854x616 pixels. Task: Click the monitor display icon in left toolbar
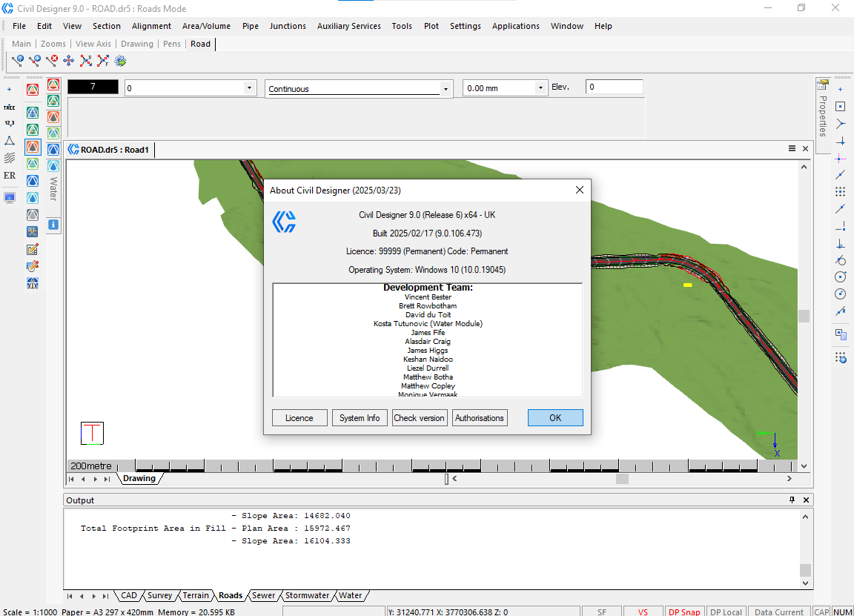pos(9,198)
